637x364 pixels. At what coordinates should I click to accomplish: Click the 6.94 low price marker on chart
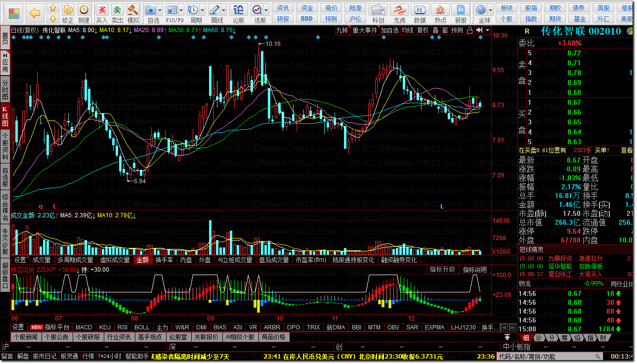point(136,181)
